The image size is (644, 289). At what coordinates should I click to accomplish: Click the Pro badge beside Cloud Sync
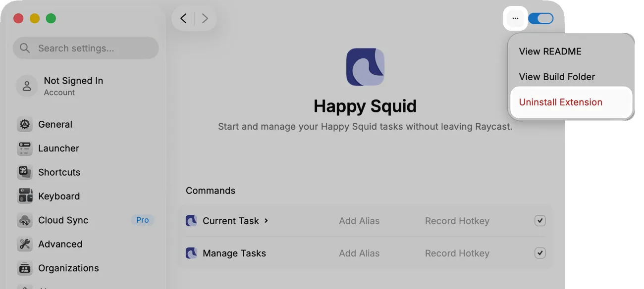click(143, 220)
